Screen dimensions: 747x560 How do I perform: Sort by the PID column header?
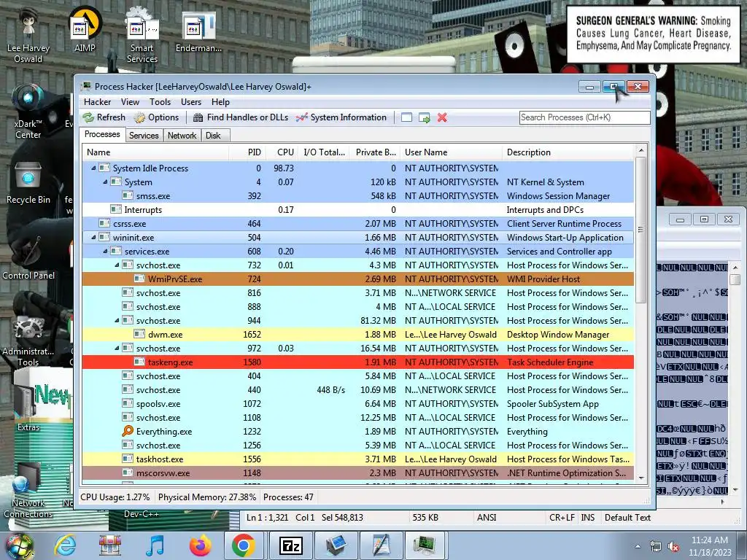(247, 152)
